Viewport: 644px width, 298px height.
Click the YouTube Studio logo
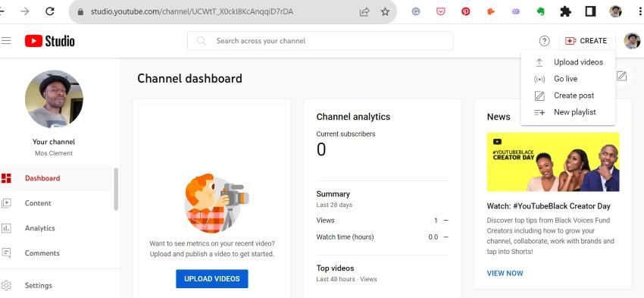pyautogui.click(x=50, y=41)
